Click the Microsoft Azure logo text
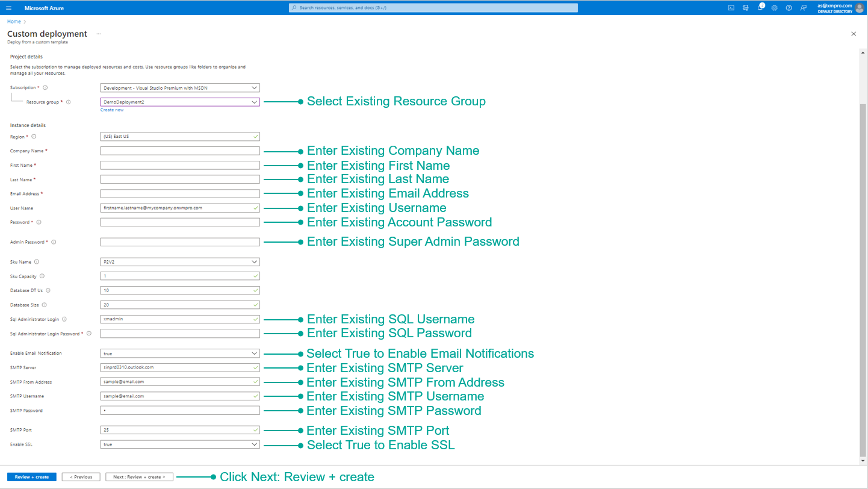868x489 pixels. tap(44, 8)
